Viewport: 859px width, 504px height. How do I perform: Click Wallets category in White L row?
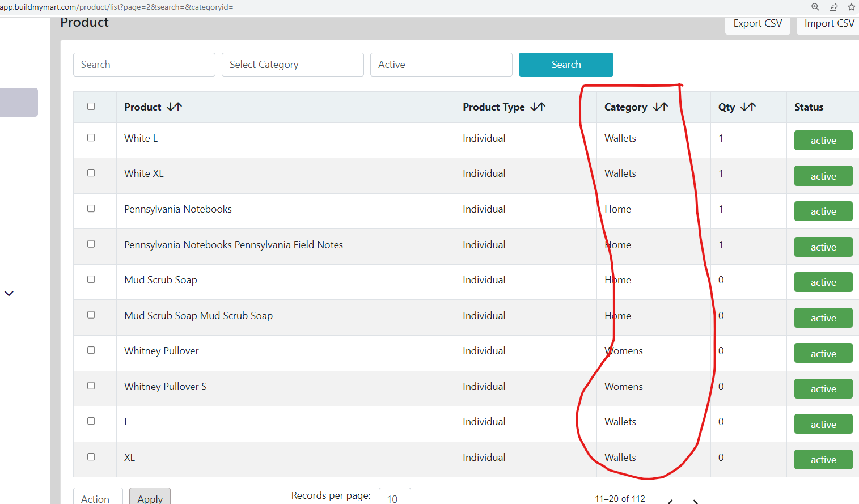point(620,138)
